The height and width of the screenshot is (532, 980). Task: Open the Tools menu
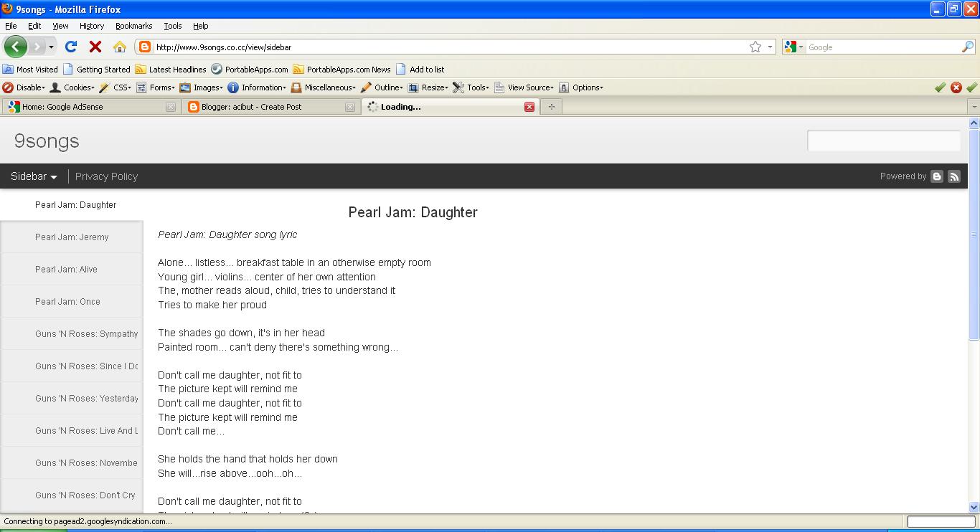click(x=173, y=26)
